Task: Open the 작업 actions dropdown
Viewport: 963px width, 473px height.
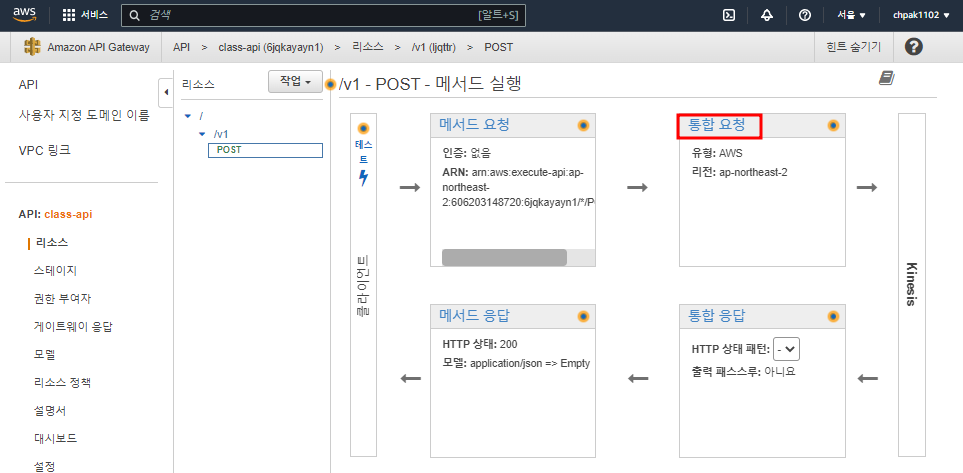Action: (x=295, y=82)
